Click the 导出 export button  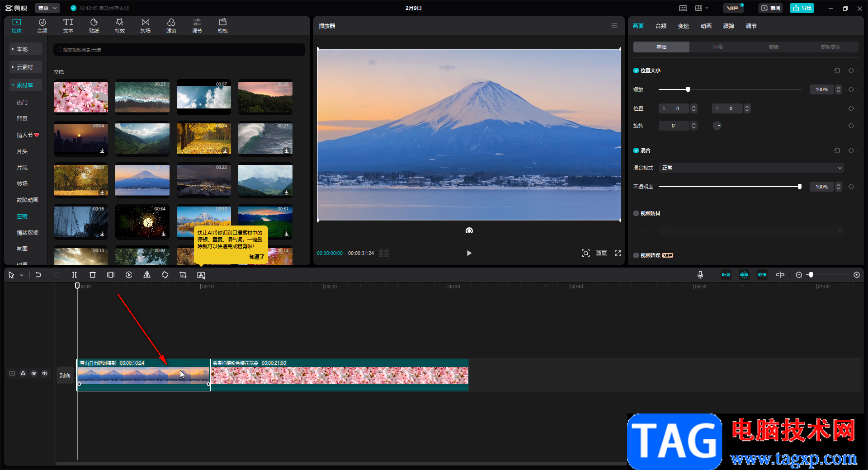pyautogui.click(x=802, y=8)
